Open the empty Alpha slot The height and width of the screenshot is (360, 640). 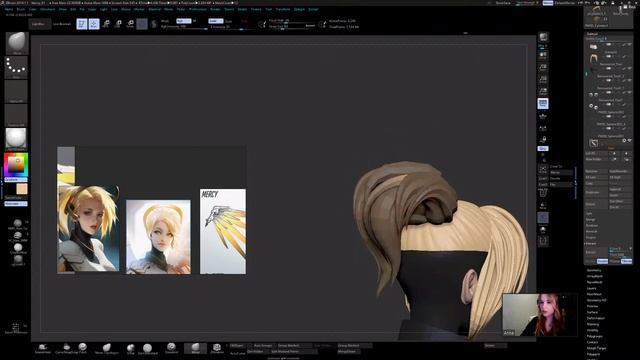coord(16,91)
